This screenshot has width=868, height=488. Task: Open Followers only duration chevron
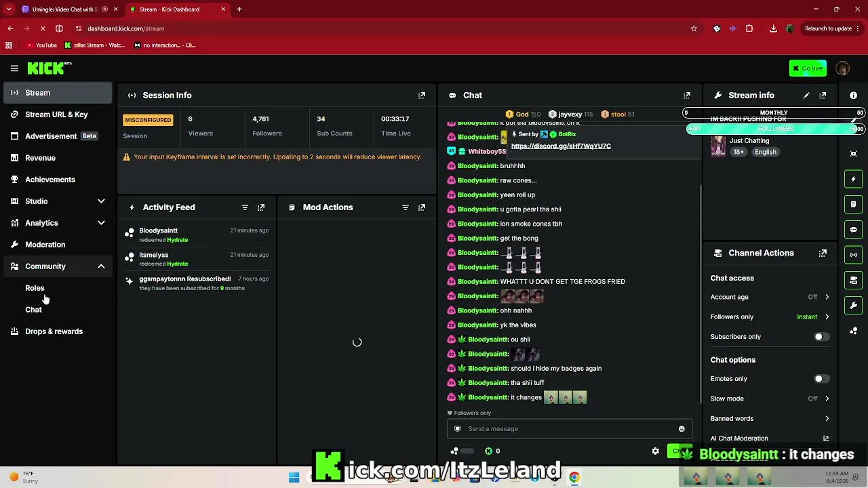pos(827,317)
